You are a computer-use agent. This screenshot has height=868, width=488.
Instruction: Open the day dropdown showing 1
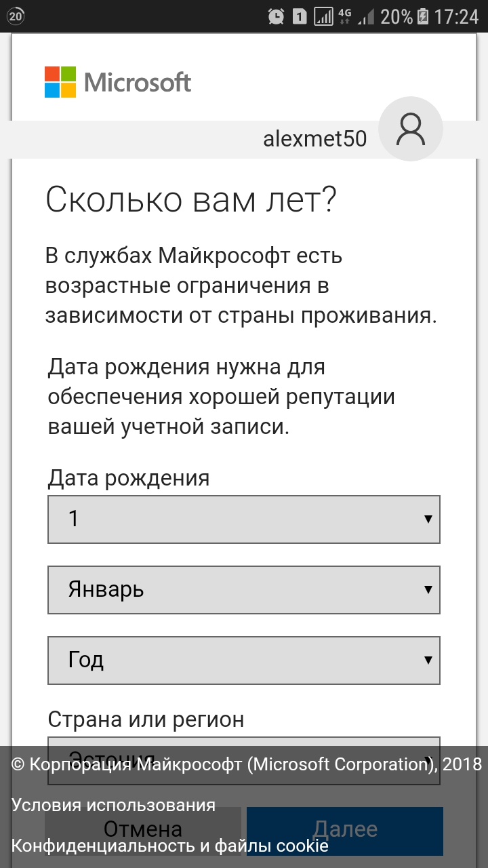pos(244,519)
